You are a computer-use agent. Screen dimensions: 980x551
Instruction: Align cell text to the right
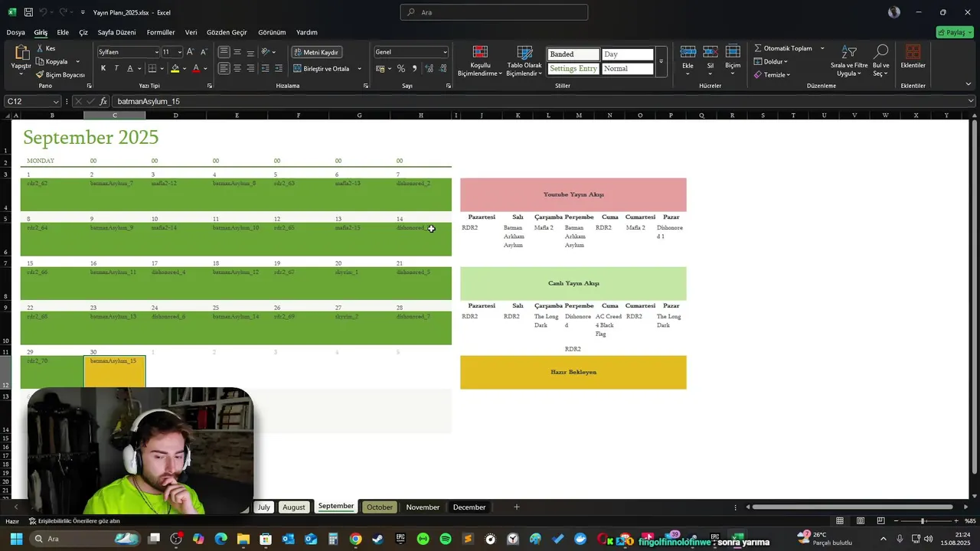250,68
